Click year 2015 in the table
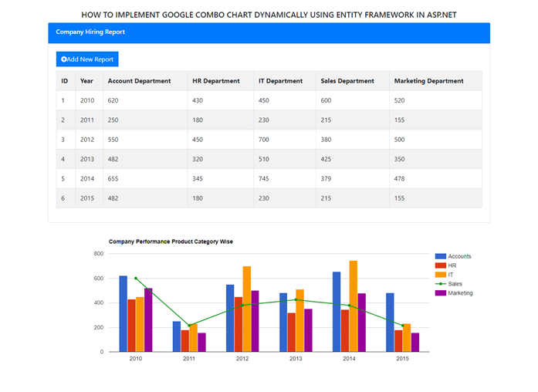538x392 pixels. [x=87, y=198]
